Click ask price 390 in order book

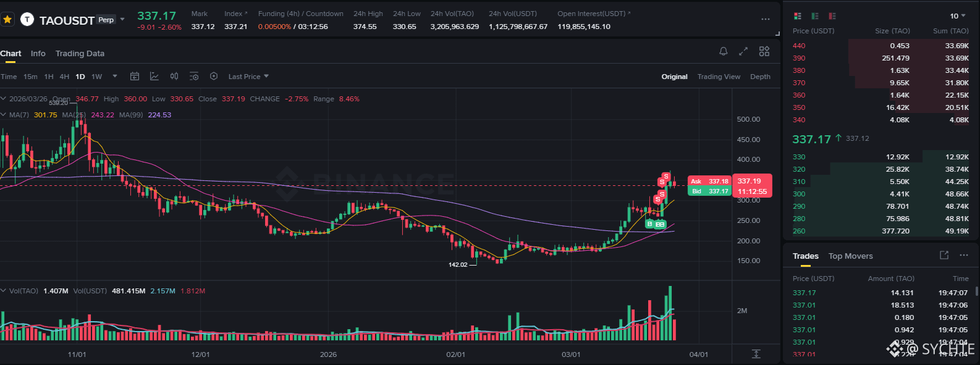point(799,58)
